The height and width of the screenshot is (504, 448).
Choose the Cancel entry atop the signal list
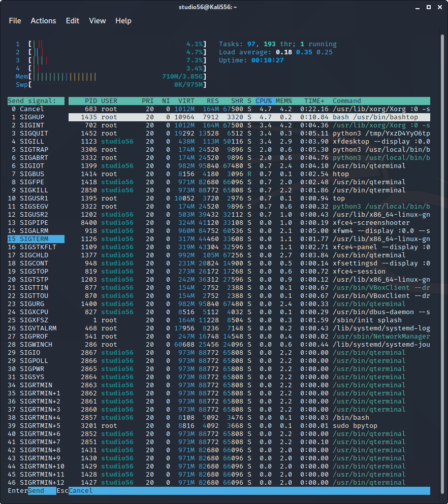30,109
